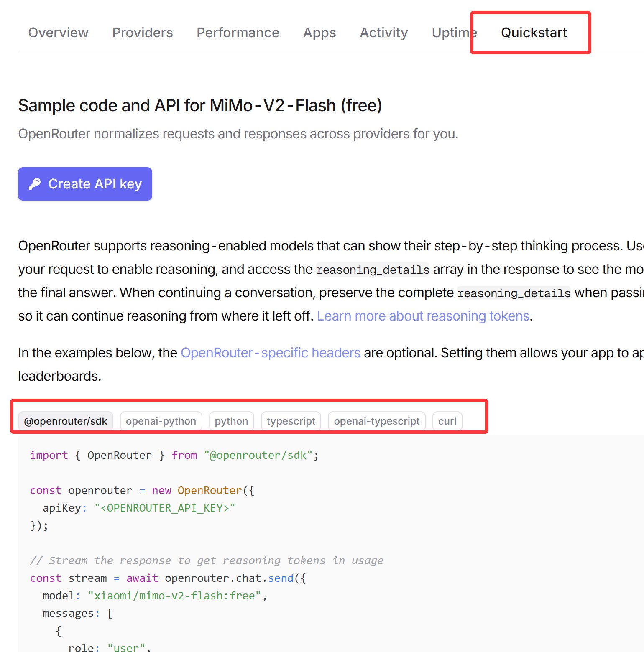The height and width of the screenshot is (652, 644).
Task: Switch to the openai-typescript example
Action: pos(376,421)
